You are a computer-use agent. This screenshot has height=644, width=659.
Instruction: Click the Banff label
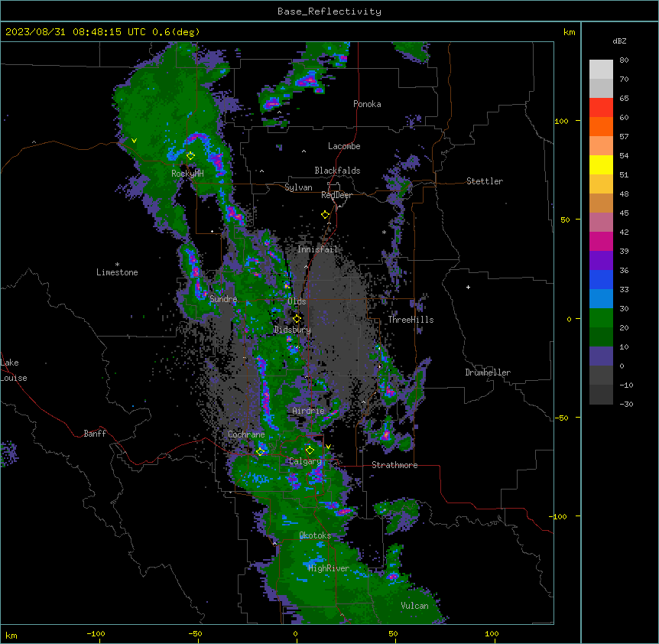[x=95, y=434]
